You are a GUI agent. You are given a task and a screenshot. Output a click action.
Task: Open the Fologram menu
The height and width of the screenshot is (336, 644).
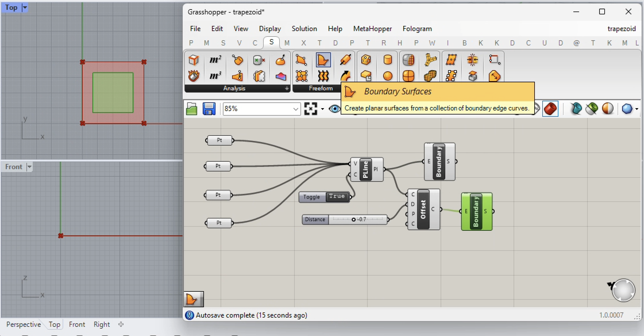[417, 29]
